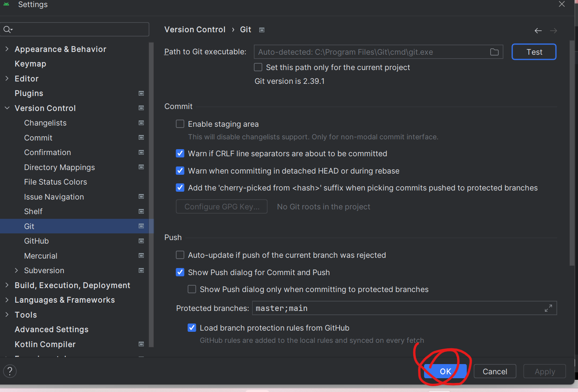
Task: Select Changelists under Version Control
Action: click(x=45, y=123)
